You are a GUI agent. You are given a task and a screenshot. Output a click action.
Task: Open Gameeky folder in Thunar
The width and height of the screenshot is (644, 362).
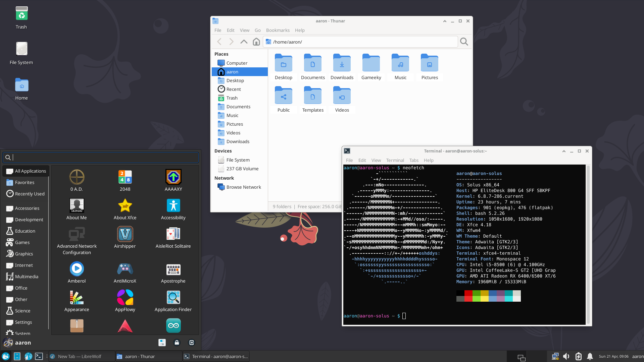coord(371,67)
